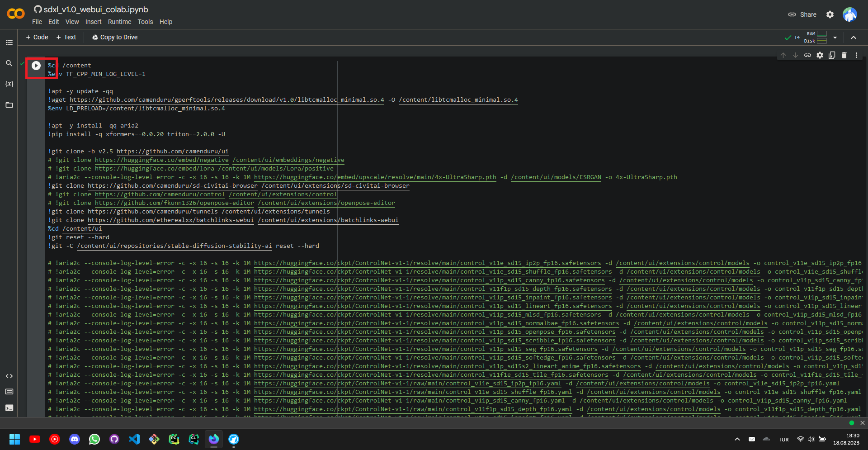Open the table of contents sidebar

click(9, 43)
